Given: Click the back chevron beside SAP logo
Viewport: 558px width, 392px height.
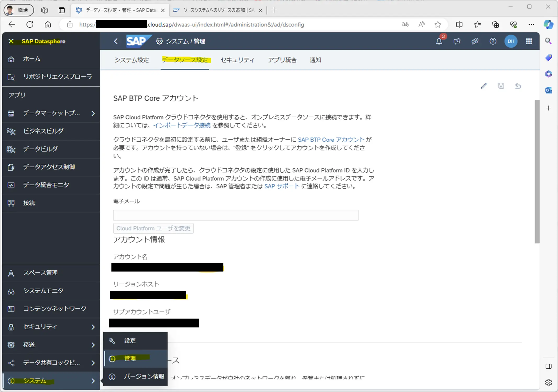Looking at the screenshot, I should pyautogui.click(x=116, y=41).
